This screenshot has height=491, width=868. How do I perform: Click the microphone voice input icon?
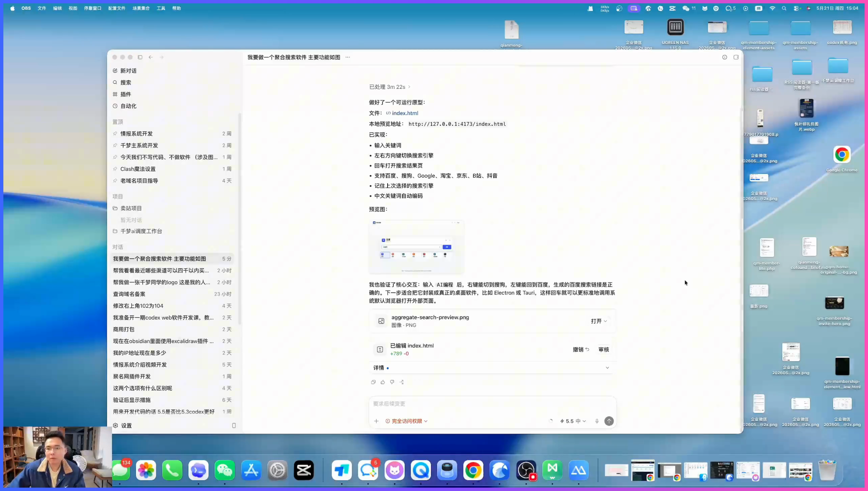(597, 421)
